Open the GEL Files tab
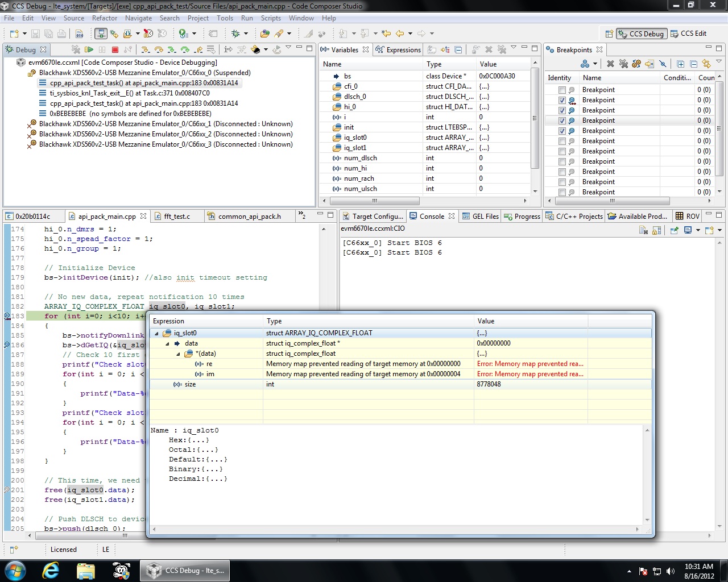Image resolution: width=728 pixels, height=582 pixels. 481,216
